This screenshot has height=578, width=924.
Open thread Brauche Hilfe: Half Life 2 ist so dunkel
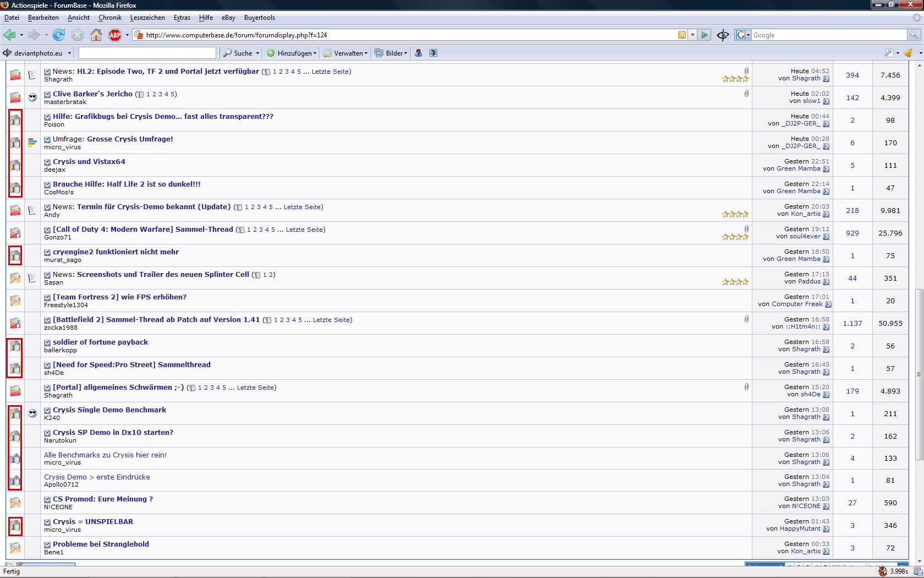[x=127, y=184]
